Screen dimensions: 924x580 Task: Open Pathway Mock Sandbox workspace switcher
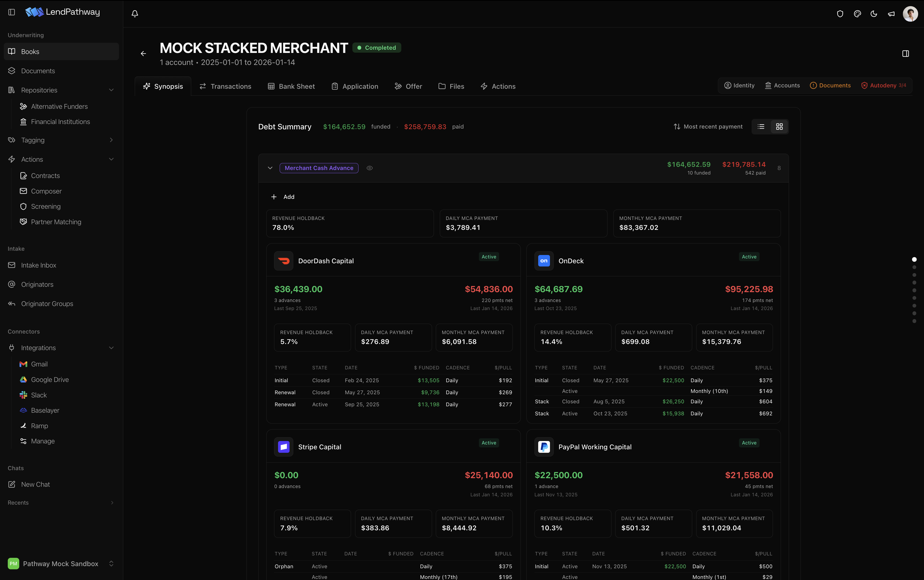pyautogui.click(x=61, y=563)
